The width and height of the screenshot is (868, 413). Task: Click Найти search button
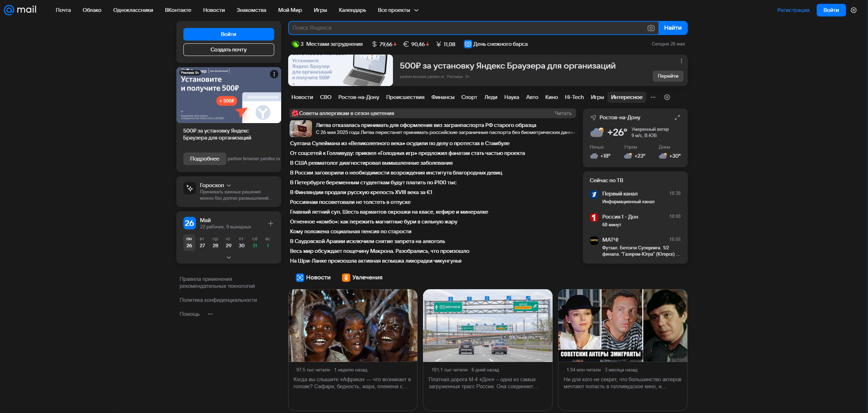click(673, 28)
